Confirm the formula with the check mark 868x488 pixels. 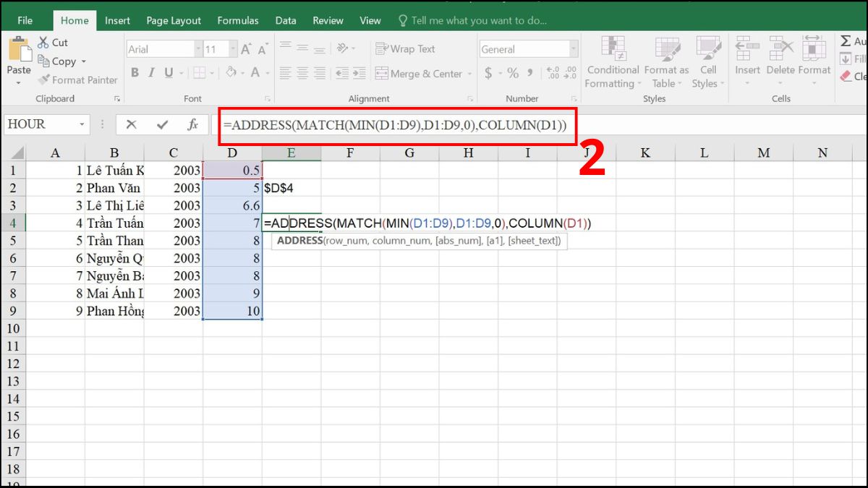tap(160, 124)
